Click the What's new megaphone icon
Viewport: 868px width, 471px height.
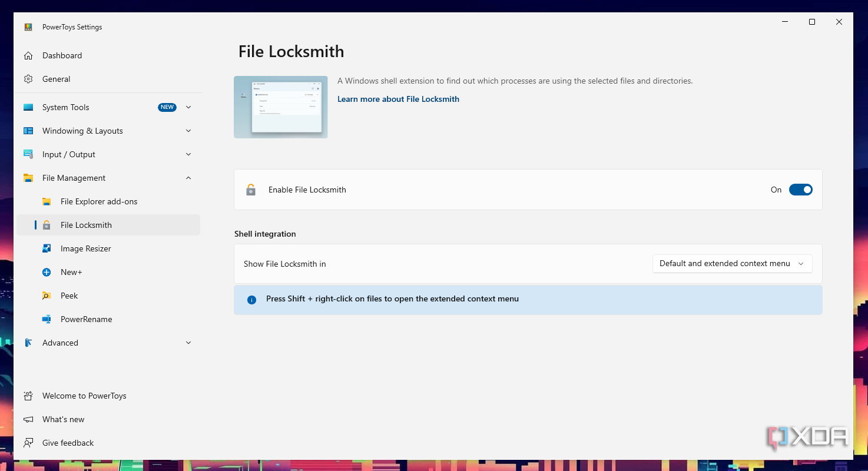[28, 419]
